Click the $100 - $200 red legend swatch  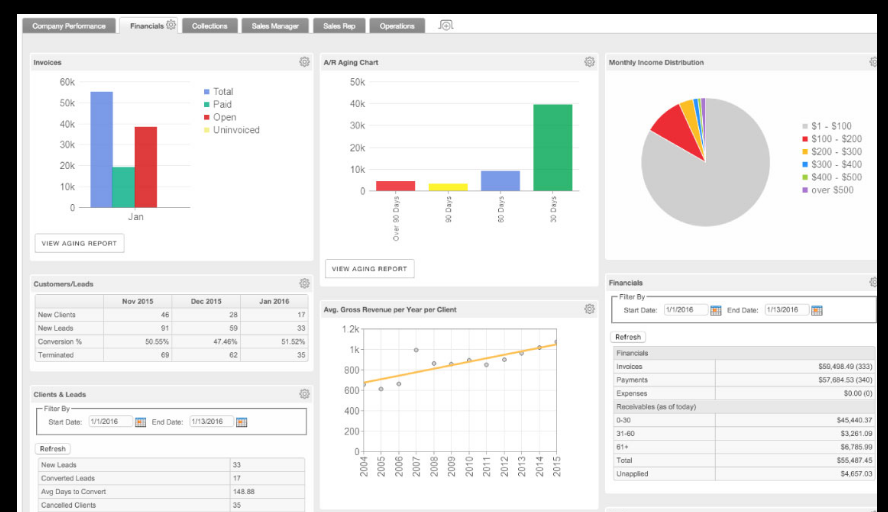pos(805,139)
